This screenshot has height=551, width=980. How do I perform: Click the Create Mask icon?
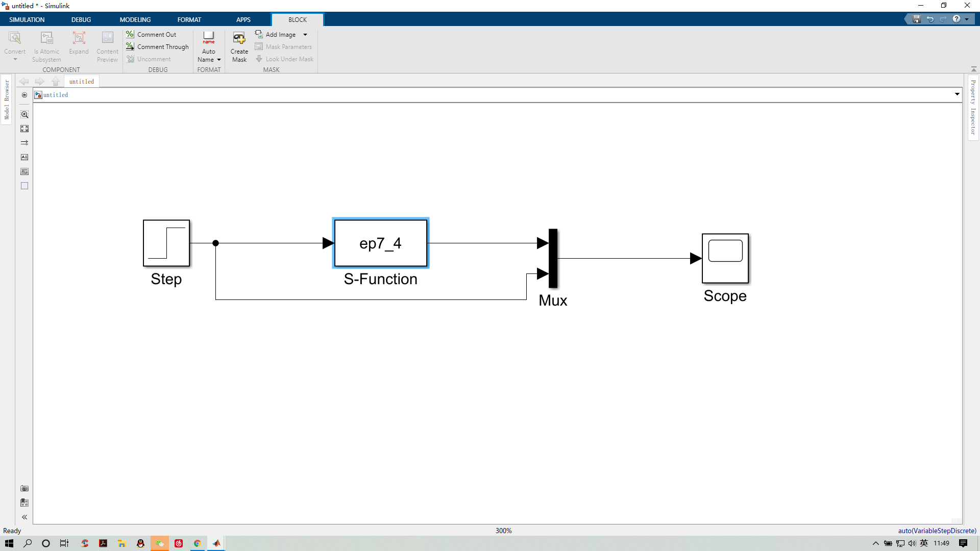239,45
